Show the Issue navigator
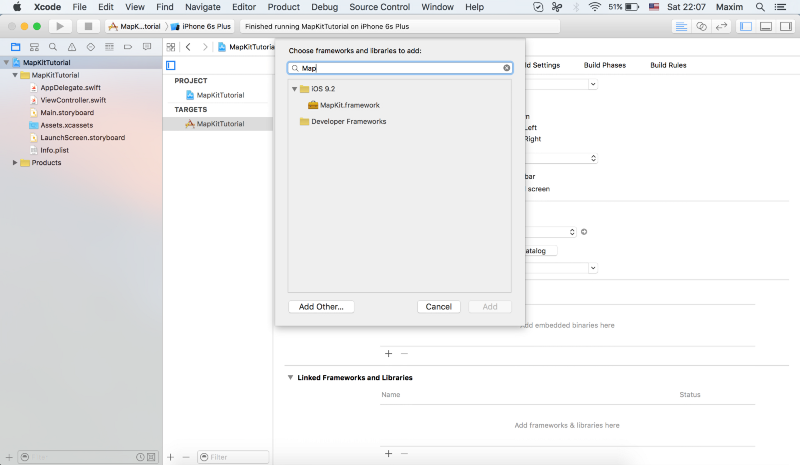The height and width of the screenshot is (465, 800). pyautogui.click(x=72, y=47)
